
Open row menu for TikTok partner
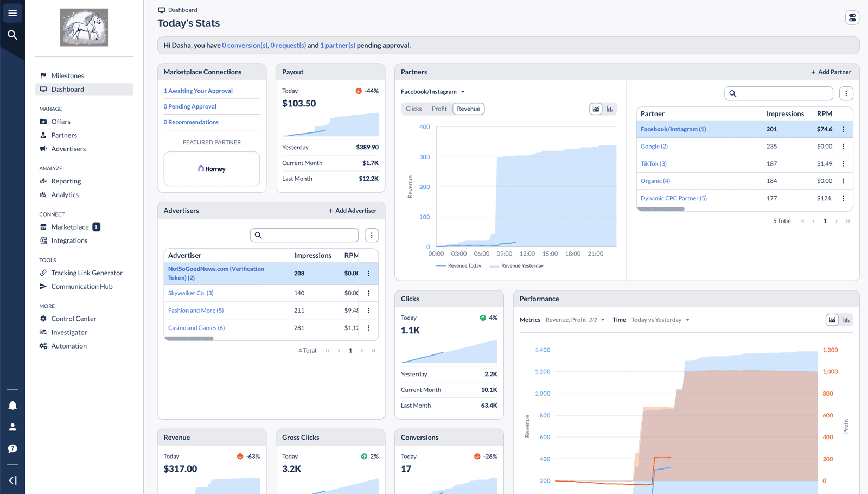[843, 164]
